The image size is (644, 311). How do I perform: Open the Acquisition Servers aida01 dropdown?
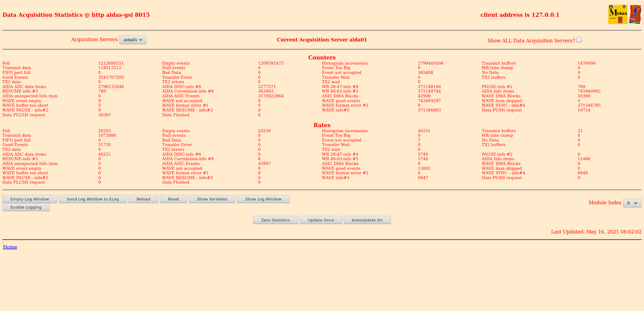click(133, 40)
